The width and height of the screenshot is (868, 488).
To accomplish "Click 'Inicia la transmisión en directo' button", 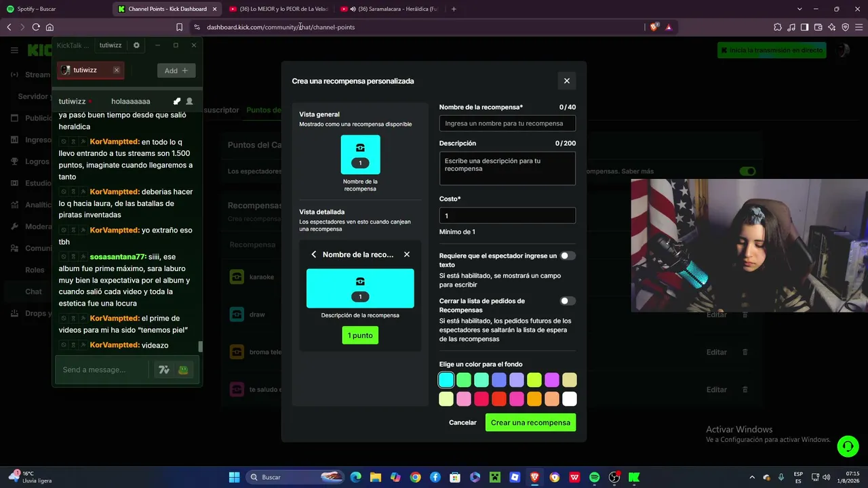I will (772, 50).
